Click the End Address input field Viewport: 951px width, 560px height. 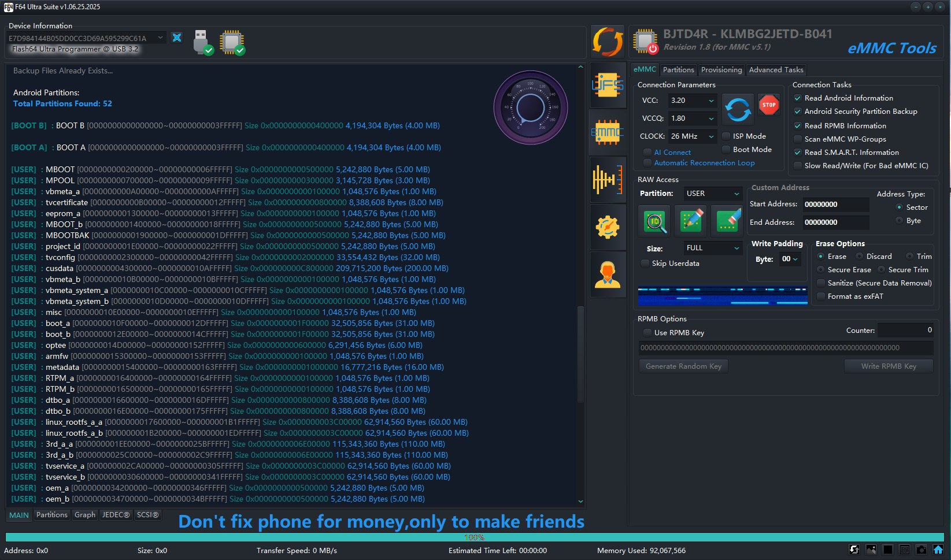click(835, 222)
